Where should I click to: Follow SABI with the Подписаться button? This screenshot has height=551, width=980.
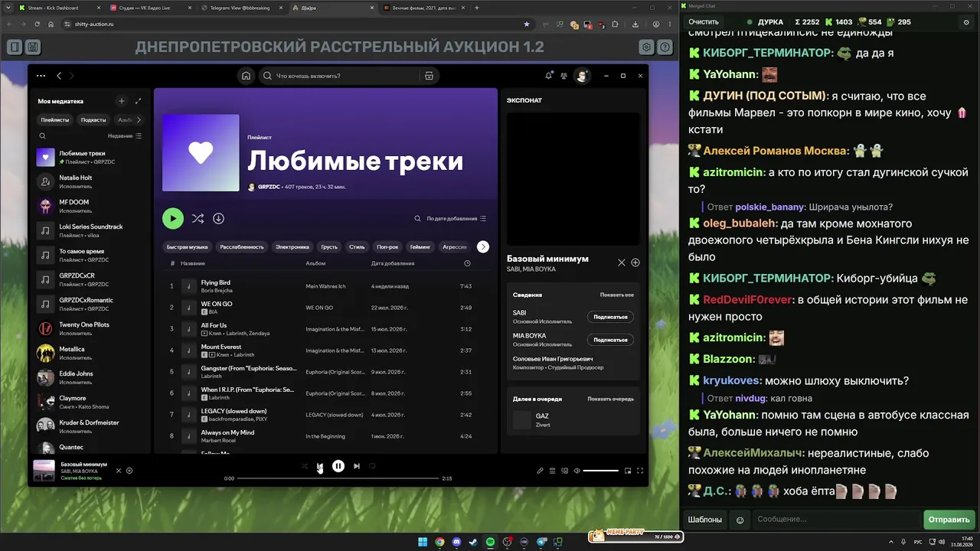tap(610, 317)
